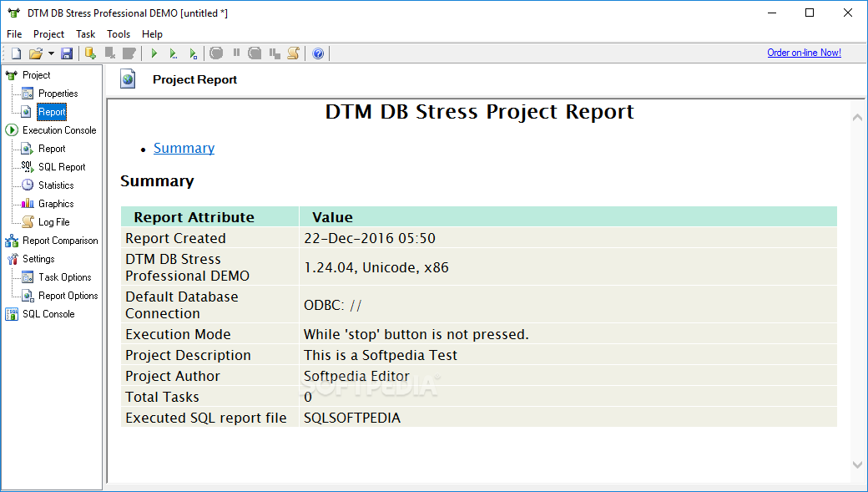Open the Project menu

(48, 33)
